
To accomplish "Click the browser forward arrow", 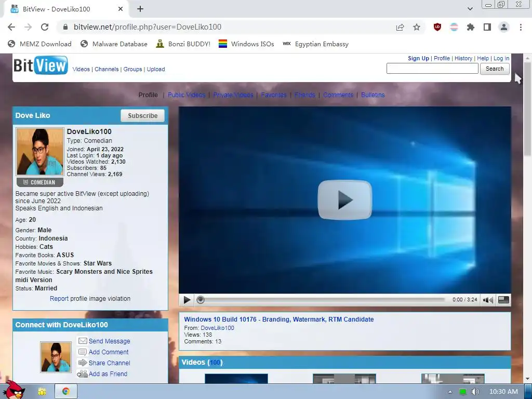I will [28, 27].
